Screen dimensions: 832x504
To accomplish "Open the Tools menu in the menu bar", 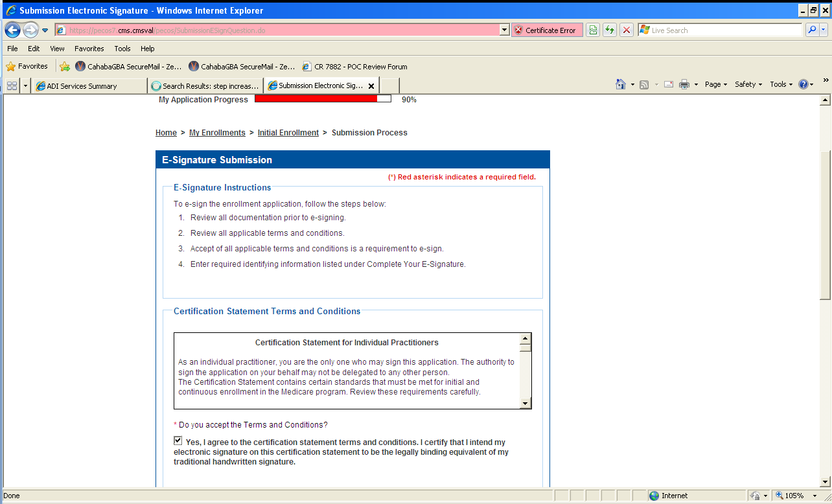I will click(122, 49).
